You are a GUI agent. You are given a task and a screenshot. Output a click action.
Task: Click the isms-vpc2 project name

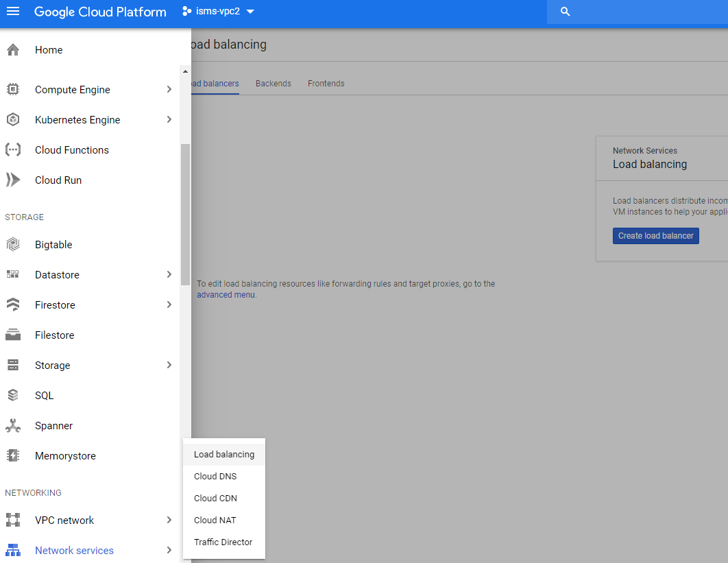pyautogui.click(x=218, y=11)
